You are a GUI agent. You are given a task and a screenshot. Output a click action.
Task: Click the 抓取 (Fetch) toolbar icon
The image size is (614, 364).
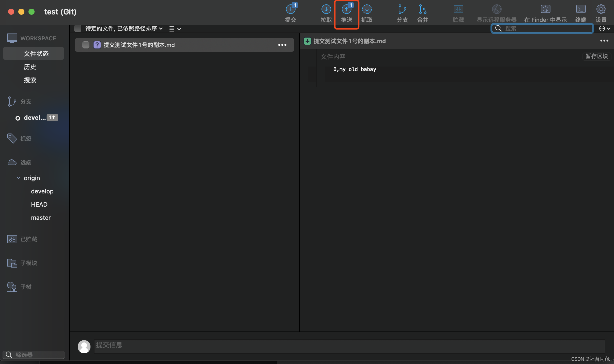tap(367, 10)
